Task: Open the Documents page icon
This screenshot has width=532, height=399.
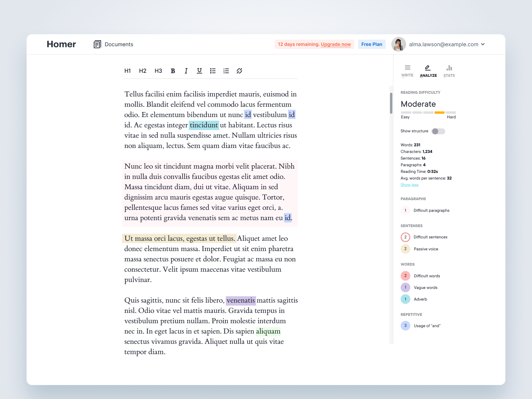Action: pyautogui.click(x=97, y=44)
